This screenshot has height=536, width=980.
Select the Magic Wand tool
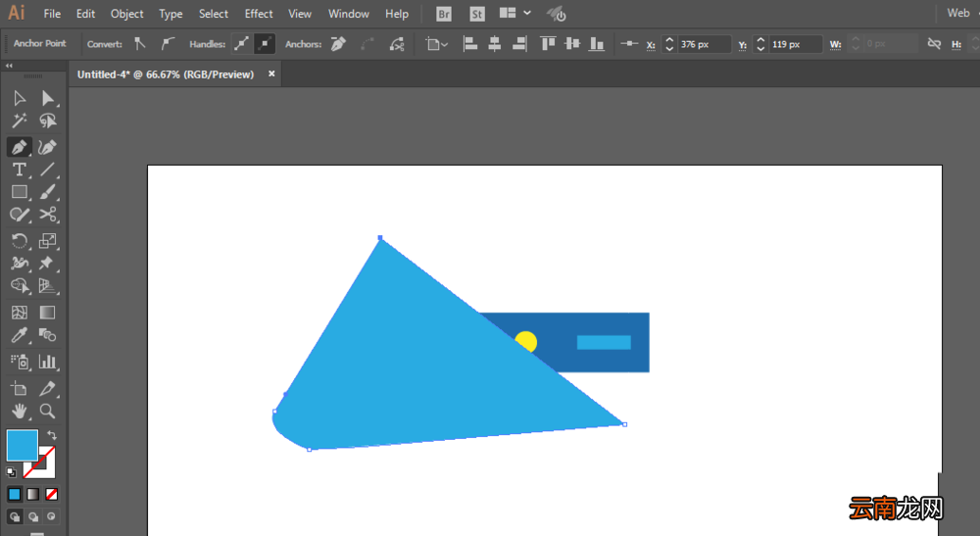click(20, 120)
